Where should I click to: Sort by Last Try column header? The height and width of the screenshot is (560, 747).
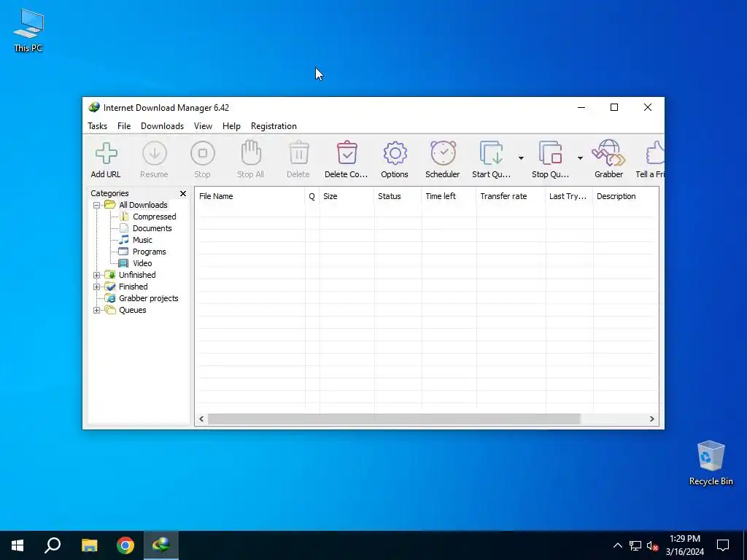(569, 196)
